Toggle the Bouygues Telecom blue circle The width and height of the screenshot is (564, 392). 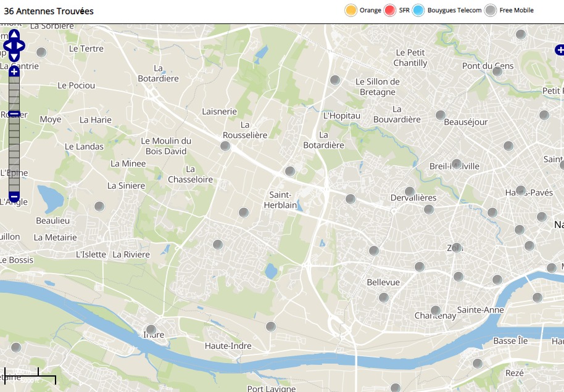419,10
